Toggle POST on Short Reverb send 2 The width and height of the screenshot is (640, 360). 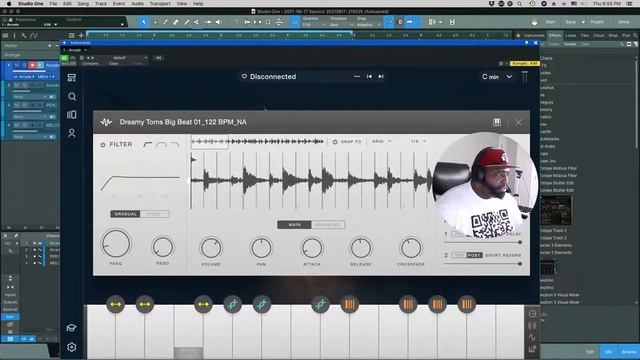coord(474,255)
